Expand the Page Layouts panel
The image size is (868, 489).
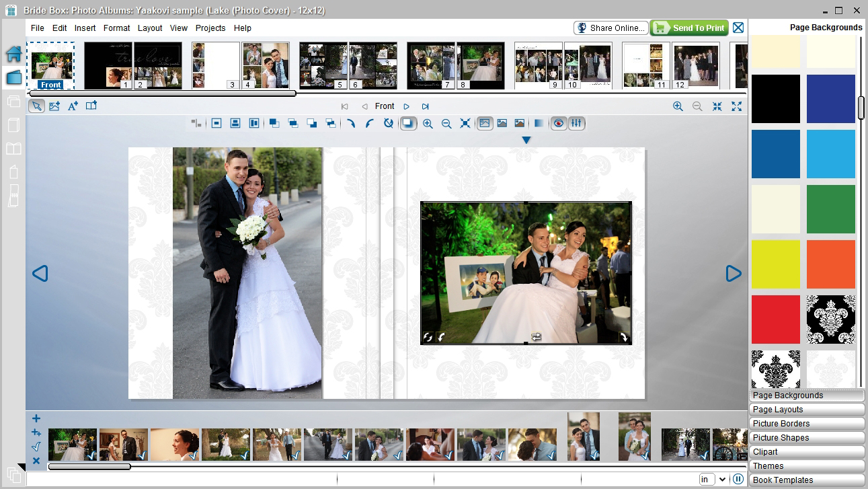point(807,410)
